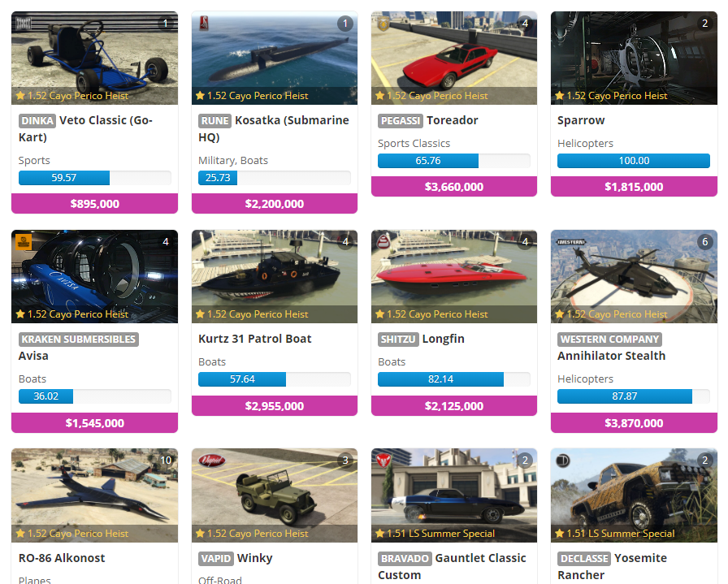728x584 pixels.
Task: Click the Declasse logo on Yosemite image
Action: click(x=563, y=461)
